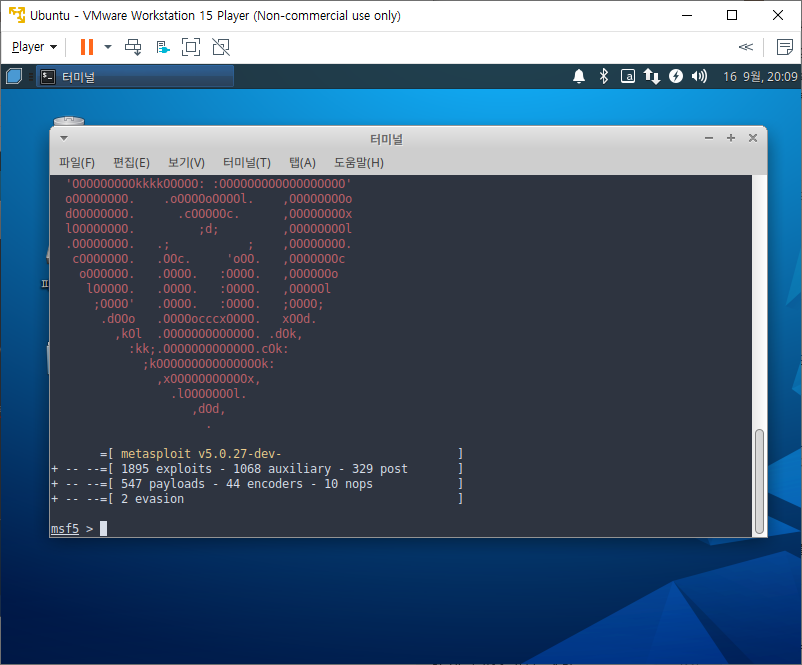Click the '547 payloads' text in terminal
Screen dimensions: 802x665
coord(163,483)
